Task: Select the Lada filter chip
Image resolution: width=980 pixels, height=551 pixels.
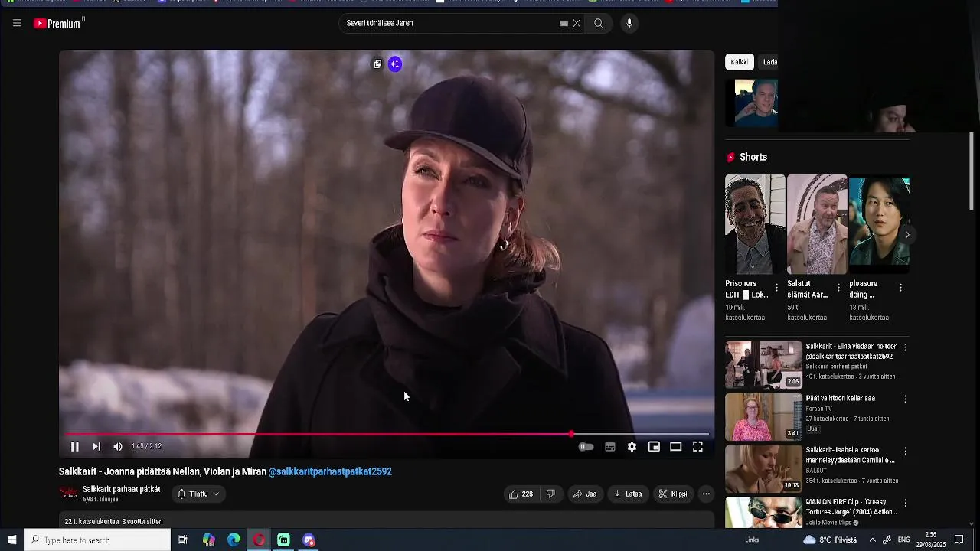Action: pos(769,62)
